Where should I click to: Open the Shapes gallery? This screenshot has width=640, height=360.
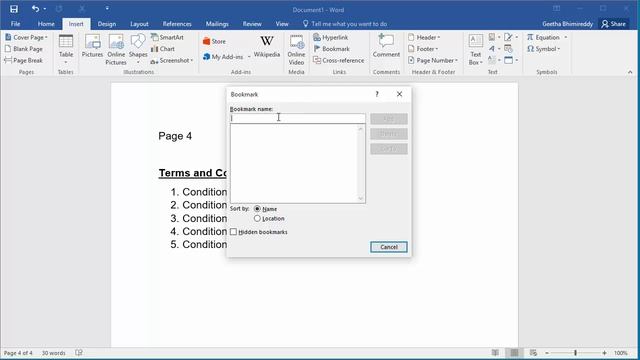point(138,49)
